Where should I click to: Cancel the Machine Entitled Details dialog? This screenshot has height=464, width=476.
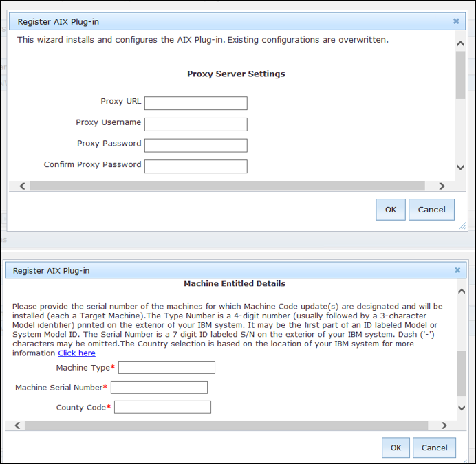[434, 448]
